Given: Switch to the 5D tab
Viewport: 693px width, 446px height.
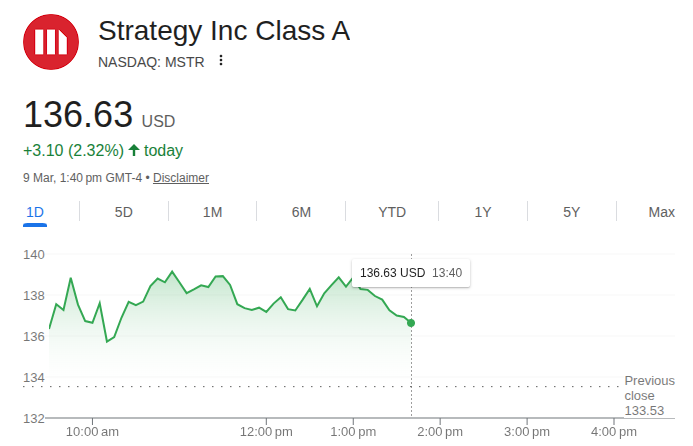Looking at the screenshot, I should tap(124, 212).
